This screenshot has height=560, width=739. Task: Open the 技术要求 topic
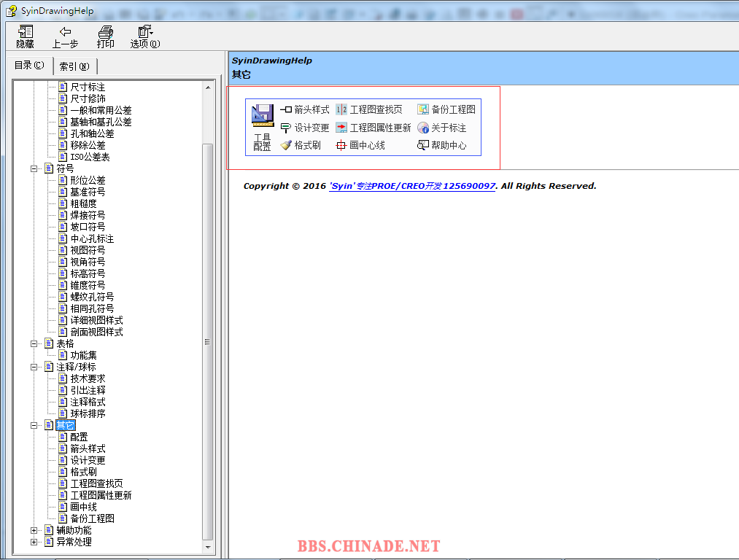[x=88, y=378]
